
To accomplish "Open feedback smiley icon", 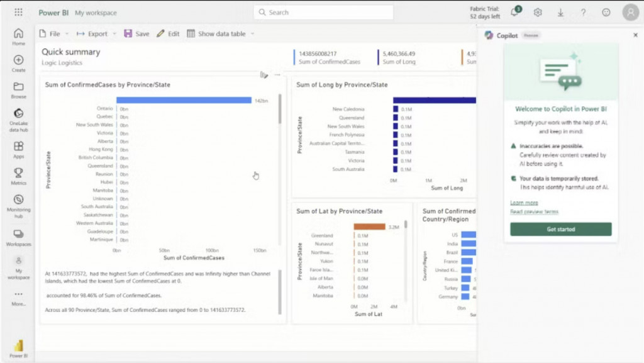I will coord(606,13).
